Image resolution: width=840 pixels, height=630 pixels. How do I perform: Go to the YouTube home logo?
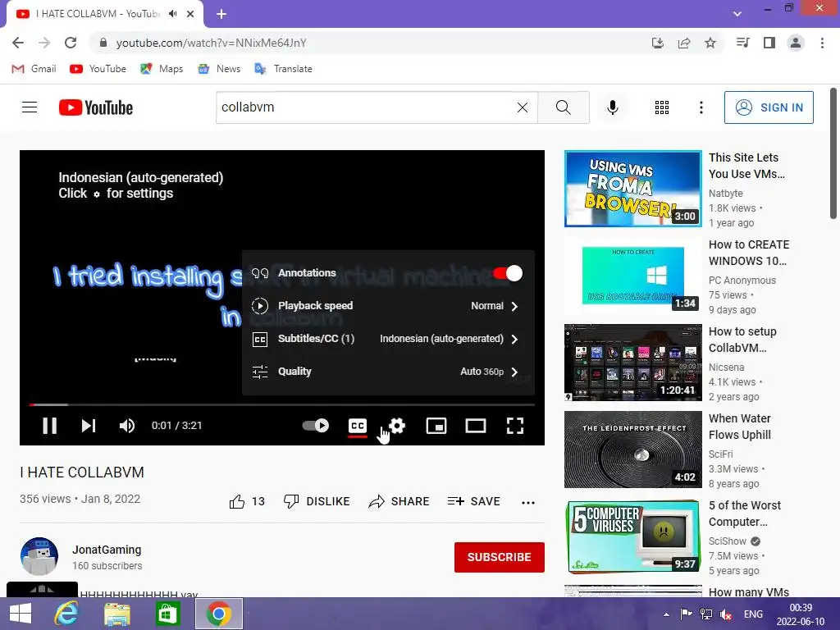96,107
